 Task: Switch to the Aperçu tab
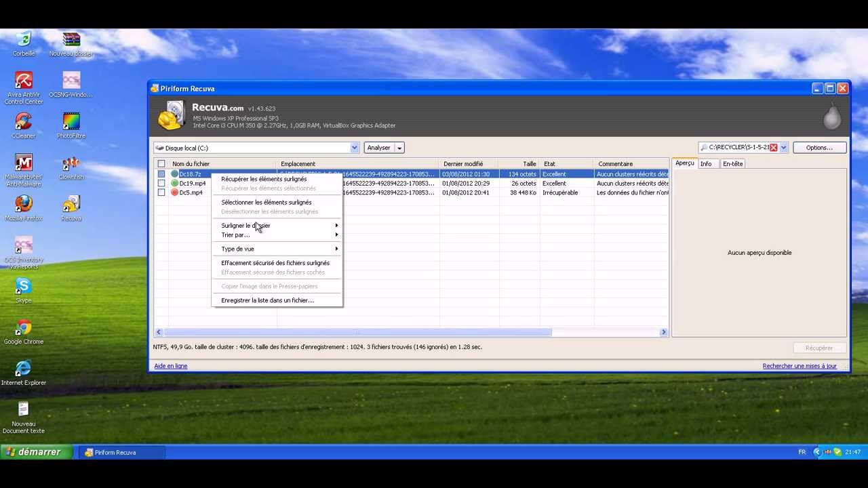(684, 163)
